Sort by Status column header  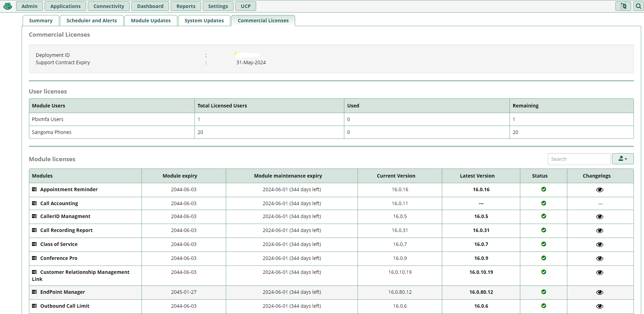click(544, 176)
